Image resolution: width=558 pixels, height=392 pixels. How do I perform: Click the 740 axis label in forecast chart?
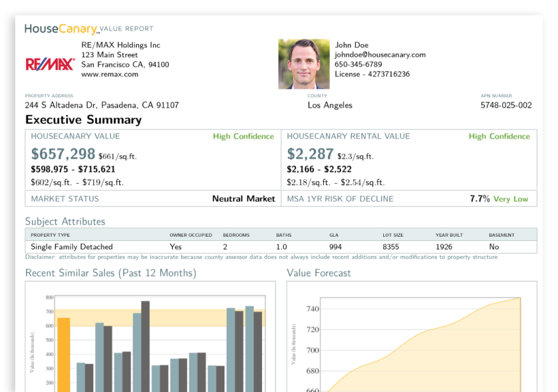pos(313,309)
